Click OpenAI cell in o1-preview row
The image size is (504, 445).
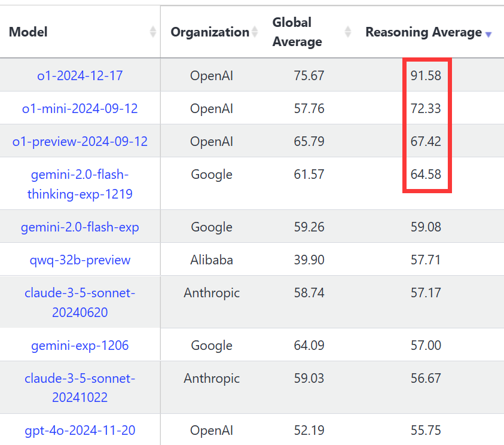coord(212,142)
